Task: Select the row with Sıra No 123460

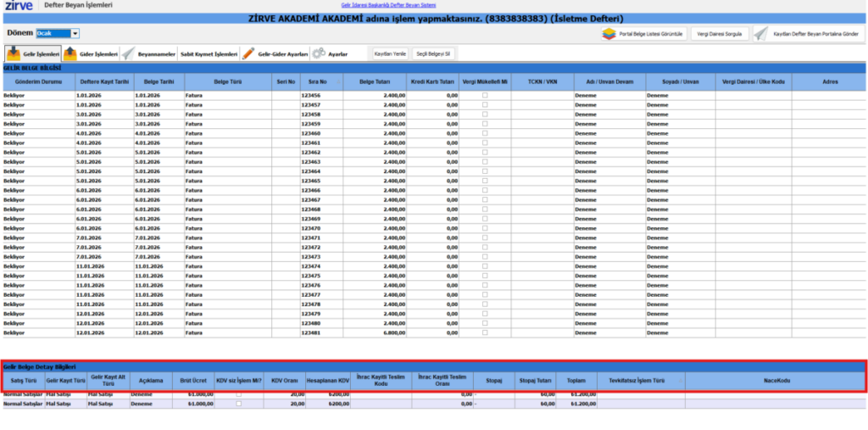Action: (435, 133)
